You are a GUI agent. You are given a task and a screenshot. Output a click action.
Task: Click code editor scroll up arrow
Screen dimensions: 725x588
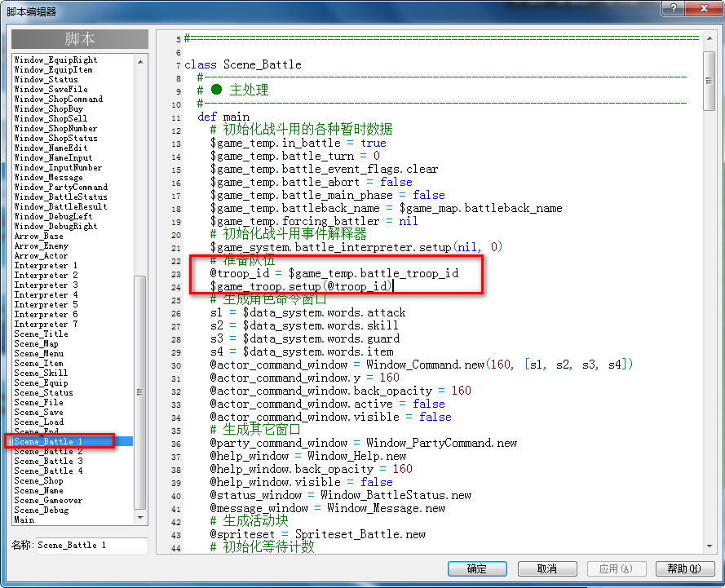click(x=710, y=38)
